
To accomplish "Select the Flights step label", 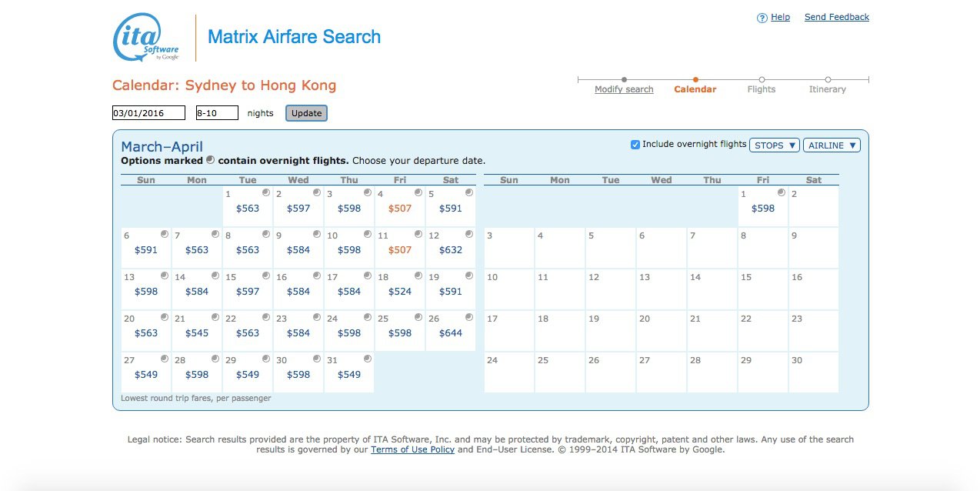I will click(x=762, y=89).
